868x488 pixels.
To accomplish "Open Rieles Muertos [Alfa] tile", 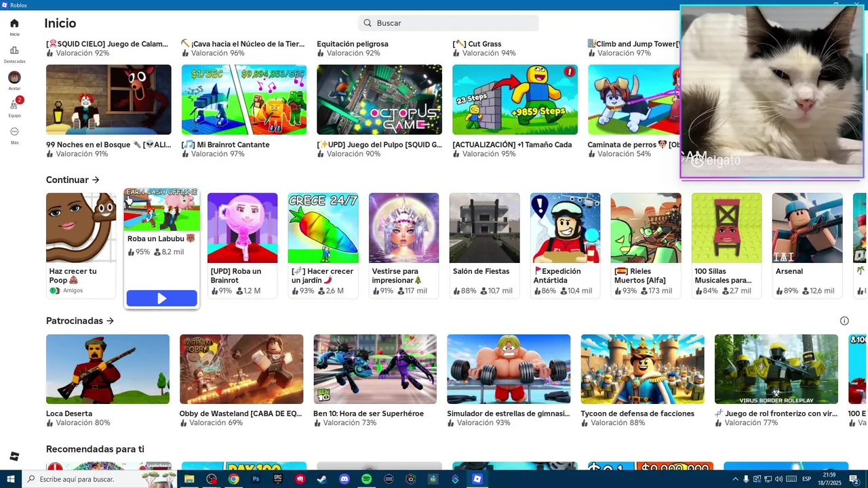I will click(646, 245).
